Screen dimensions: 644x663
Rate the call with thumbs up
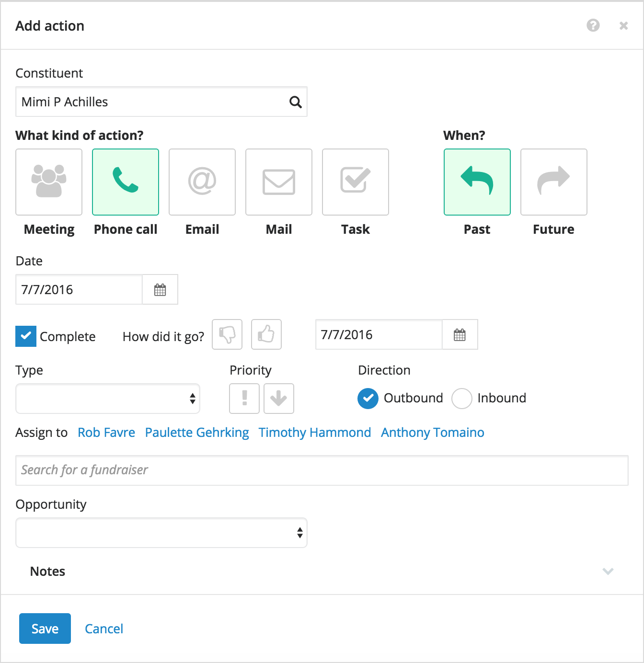(266, 334)
